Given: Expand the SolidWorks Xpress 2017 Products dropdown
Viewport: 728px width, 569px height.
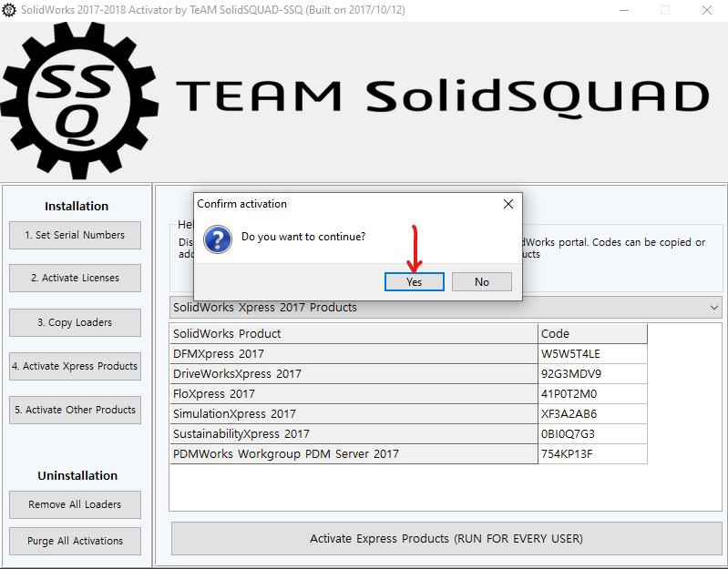Looking at the screenshot, I should (x=713, y=308).
